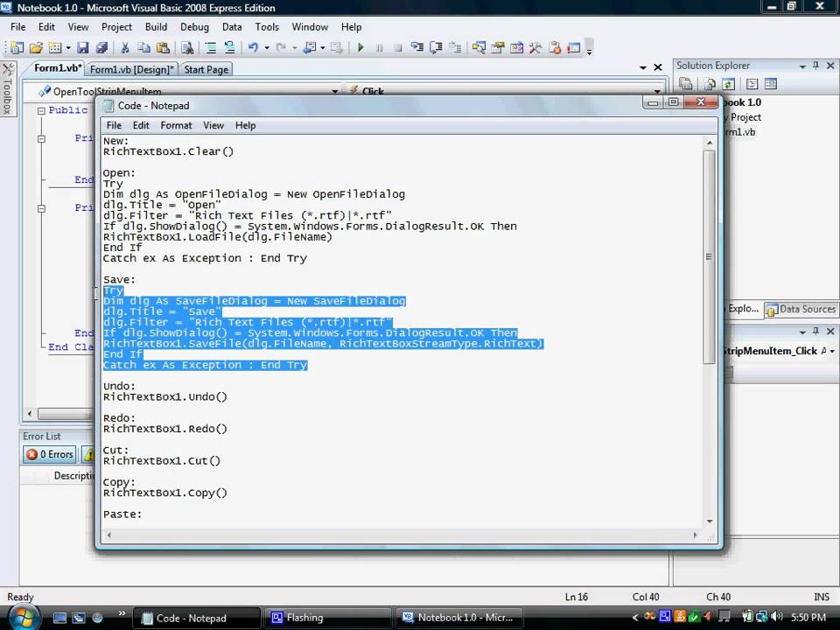Click Refresh icon in Solution Explorer
Screen dimensions: 840x630
coord(728,84)
